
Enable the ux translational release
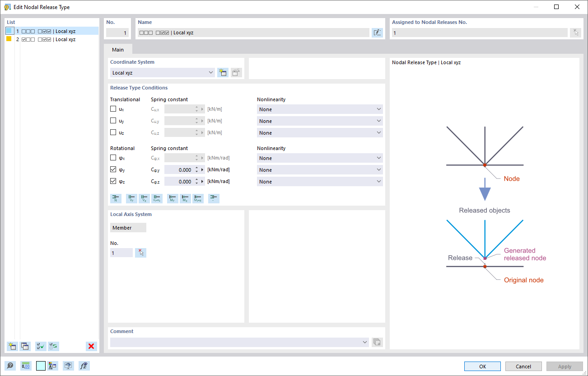tap(113, 108)
